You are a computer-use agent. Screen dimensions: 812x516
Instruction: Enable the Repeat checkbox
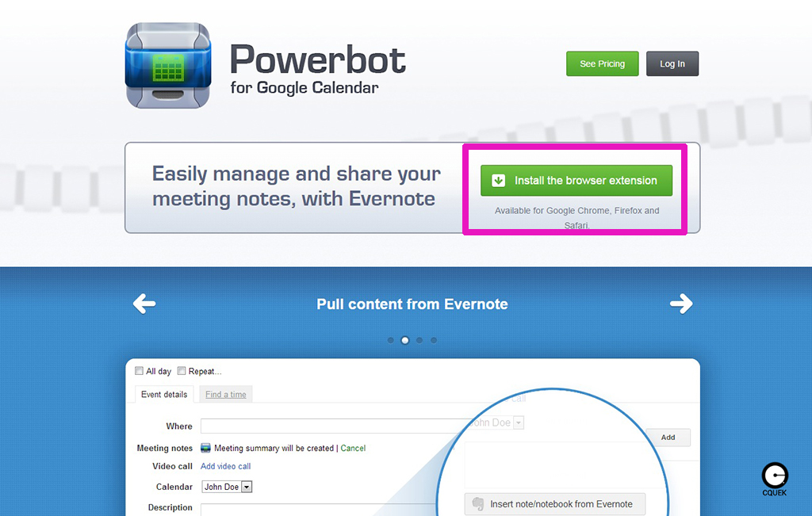182,371
